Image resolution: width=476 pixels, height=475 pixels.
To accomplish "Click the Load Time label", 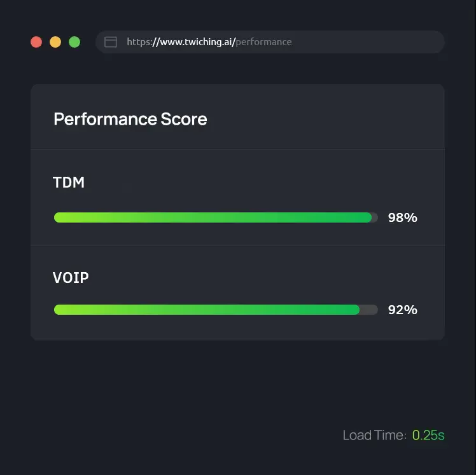I will 375,435.
